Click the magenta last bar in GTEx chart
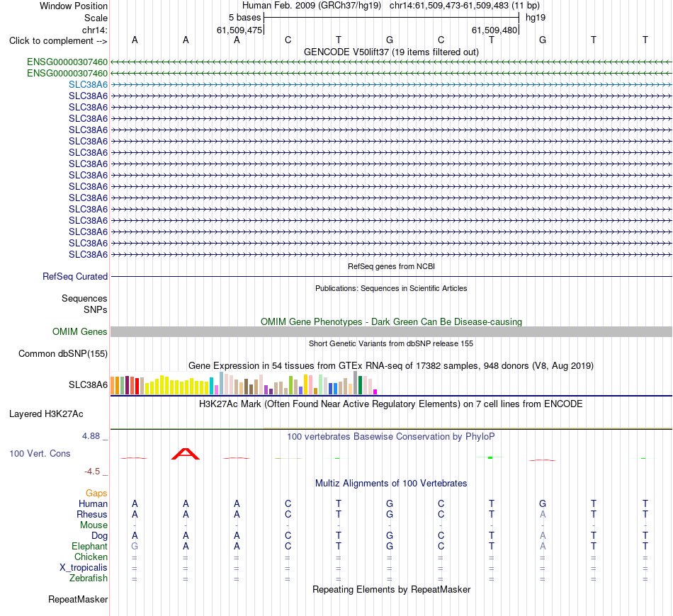The width and height of the screenshot is (673, 616). [375, 392]
